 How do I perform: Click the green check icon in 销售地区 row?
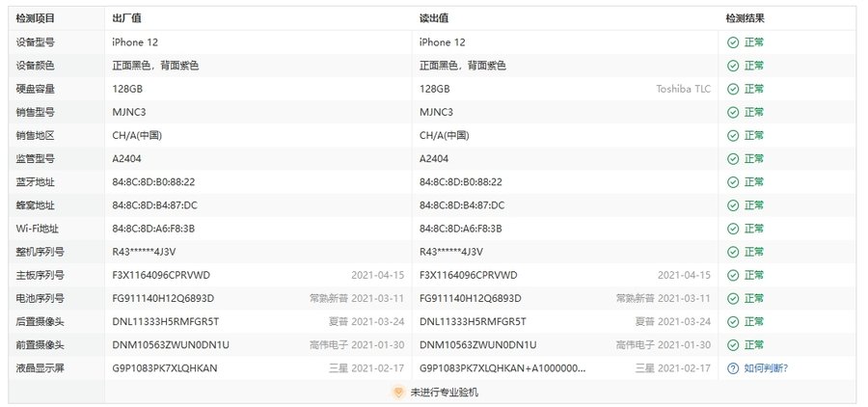coord(733,136)
